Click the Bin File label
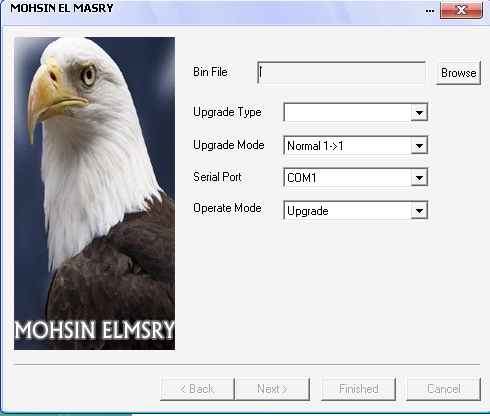This screenshot has height=416, width=490. pyautogui.click(x=210, y=72)
